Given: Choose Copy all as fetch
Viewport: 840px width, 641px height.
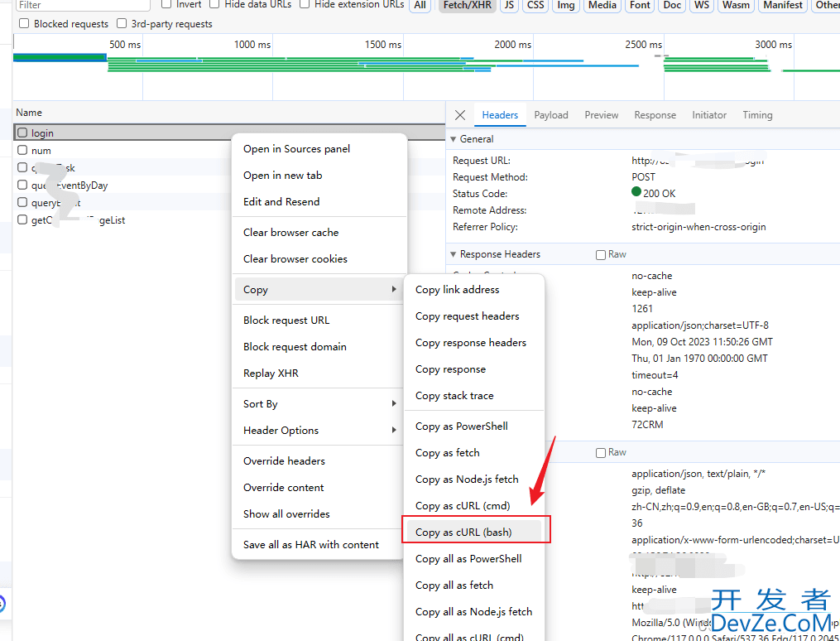Looking at the screenshot, I should (474, 586).
